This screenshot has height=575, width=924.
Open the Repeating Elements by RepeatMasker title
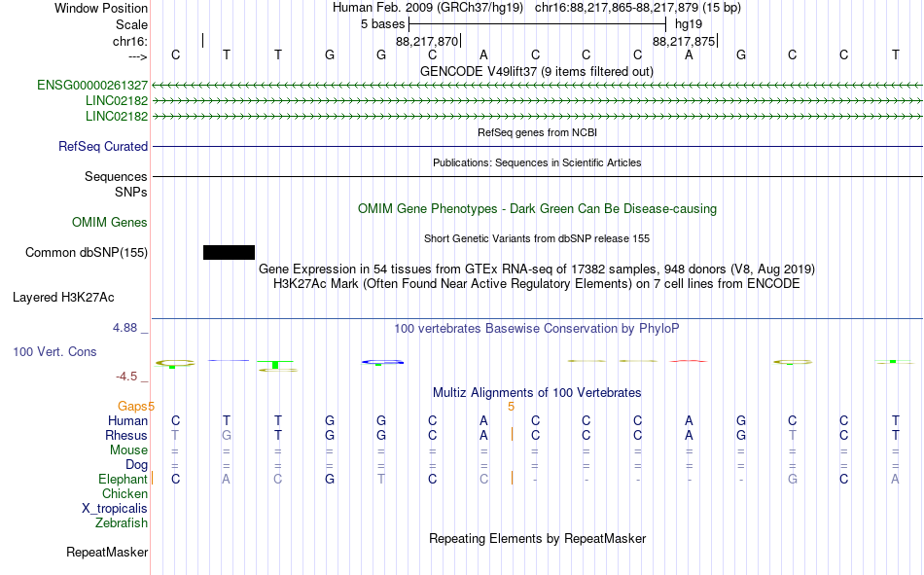[538, 538]
